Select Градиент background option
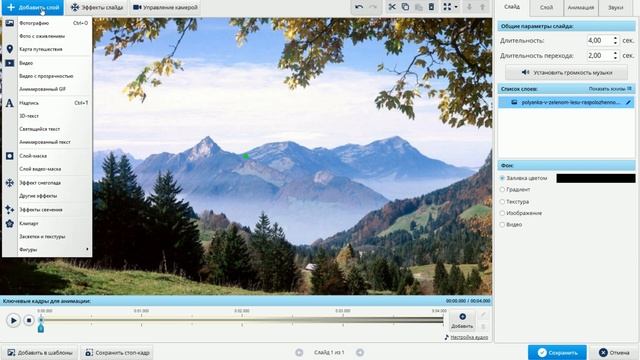 click(x=502, y=189)
